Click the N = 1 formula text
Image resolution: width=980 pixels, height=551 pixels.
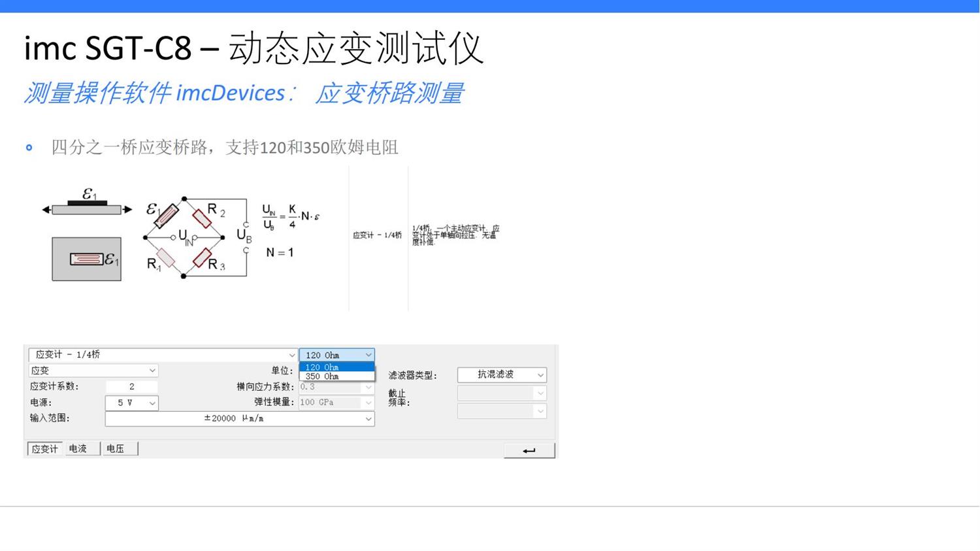click(280, 252)
